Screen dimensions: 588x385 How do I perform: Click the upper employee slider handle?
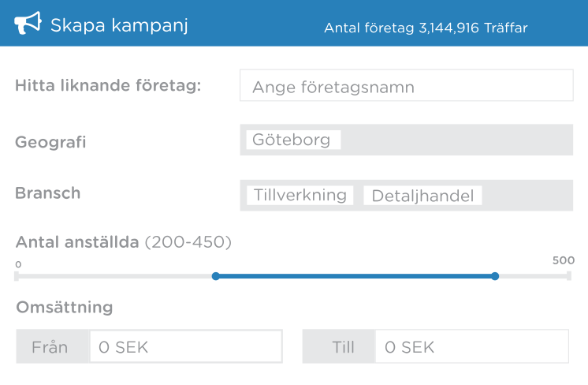(495, 276)
